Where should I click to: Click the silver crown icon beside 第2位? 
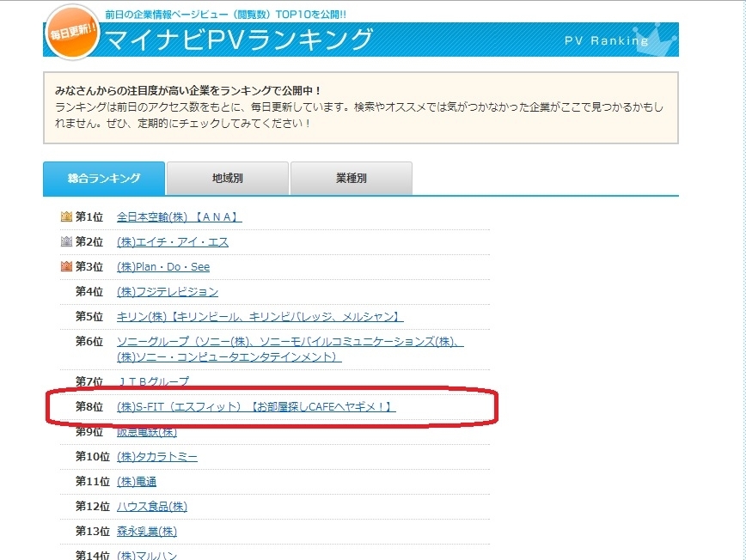tap(66, 241)
